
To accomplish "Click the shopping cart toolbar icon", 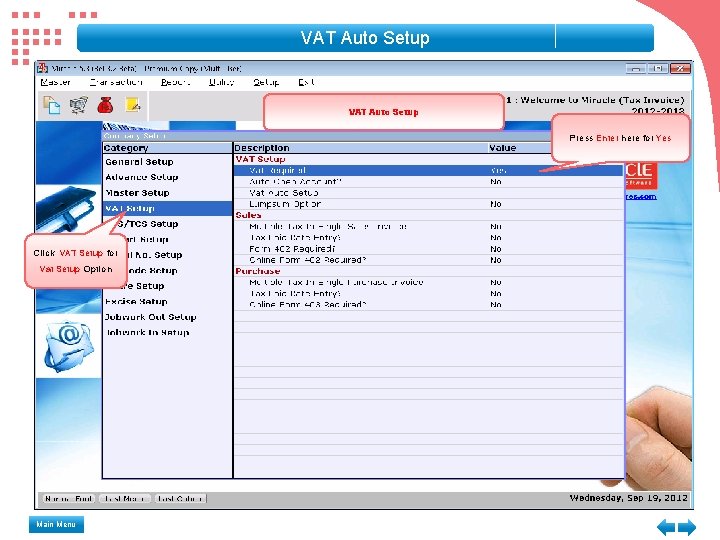I will 79,105.
